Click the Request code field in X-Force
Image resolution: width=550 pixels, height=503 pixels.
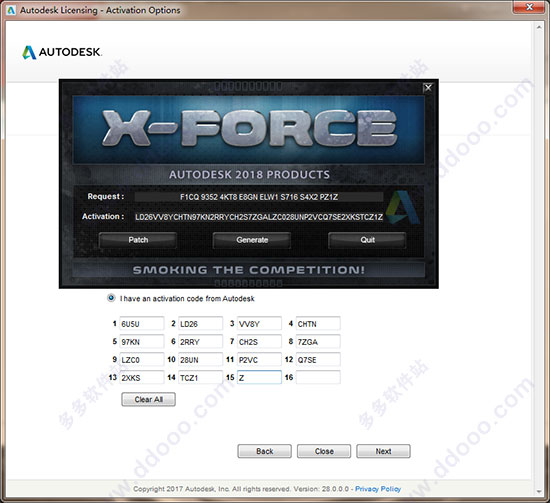click(x=259, y=197)
